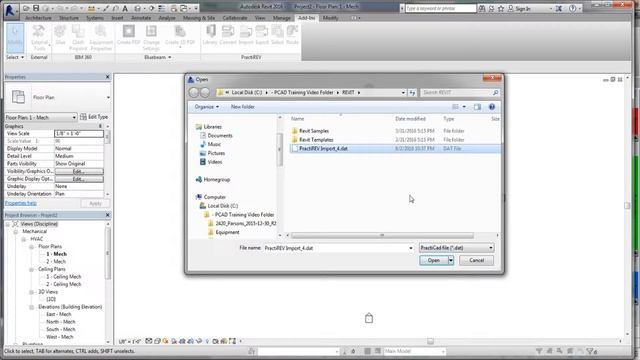Click the refresh icon beside the address bar
Viewport: 640px width, 360px height.
[x=412, y=93]
